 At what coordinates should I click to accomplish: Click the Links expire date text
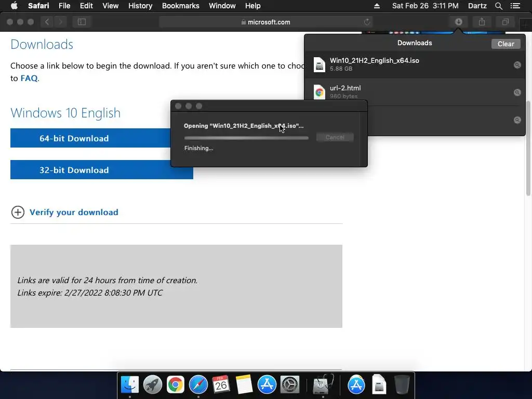pyautogui.click(x=90, y=292)
